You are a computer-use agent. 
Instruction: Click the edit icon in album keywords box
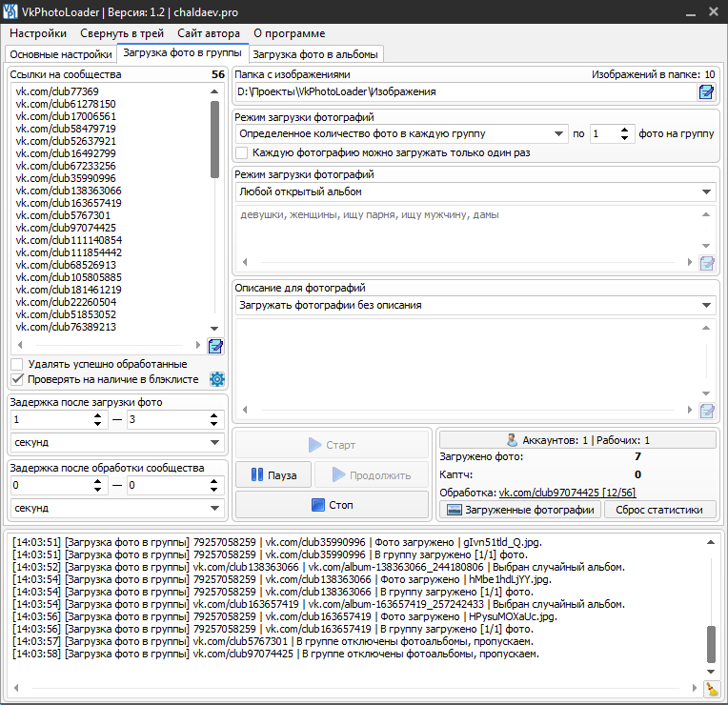pyautogui.click(x=706, y=263)
